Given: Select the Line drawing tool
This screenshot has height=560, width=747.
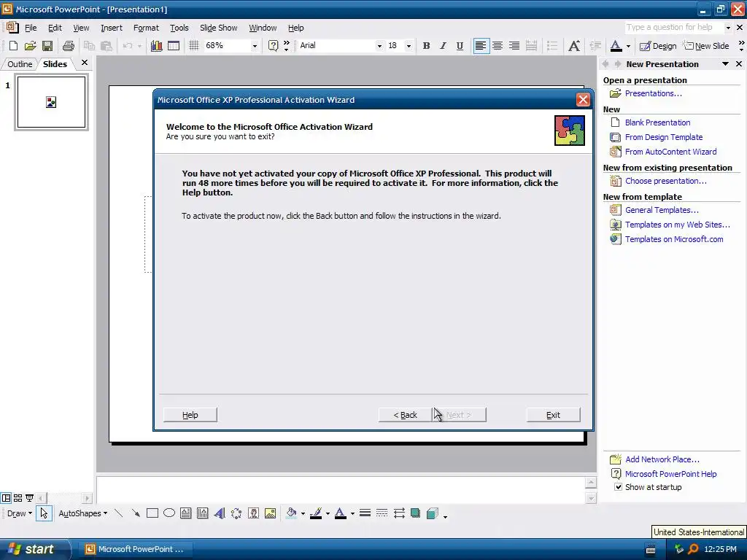Looking at the screenshot, I should [119, 513].
